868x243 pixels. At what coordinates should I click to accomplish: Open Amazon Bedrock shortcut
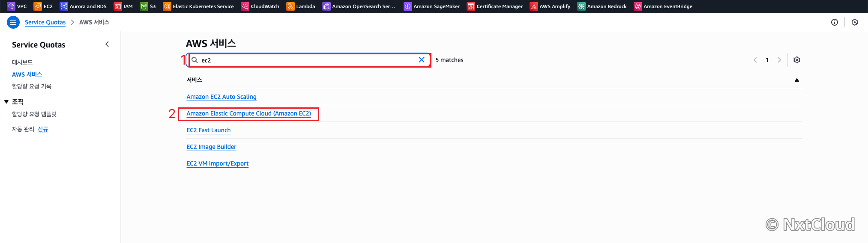(x=602, y=6)
